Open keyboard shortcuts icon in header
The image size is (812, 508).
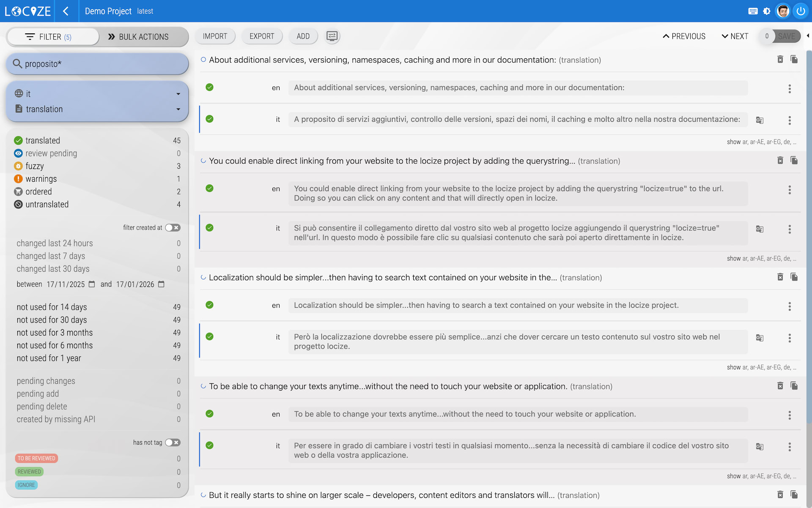tap(753, 11)
